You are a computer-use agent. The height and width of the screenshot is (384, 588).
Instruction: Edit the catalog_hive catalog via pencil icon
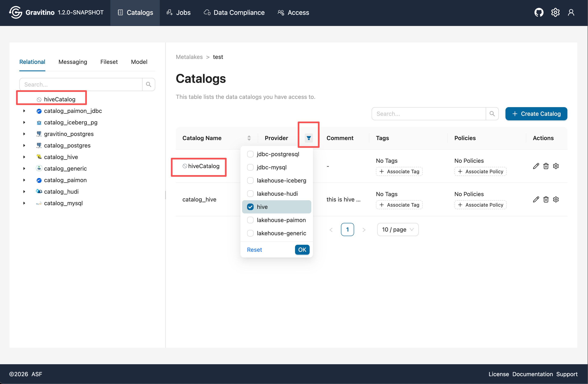[536, 199]
